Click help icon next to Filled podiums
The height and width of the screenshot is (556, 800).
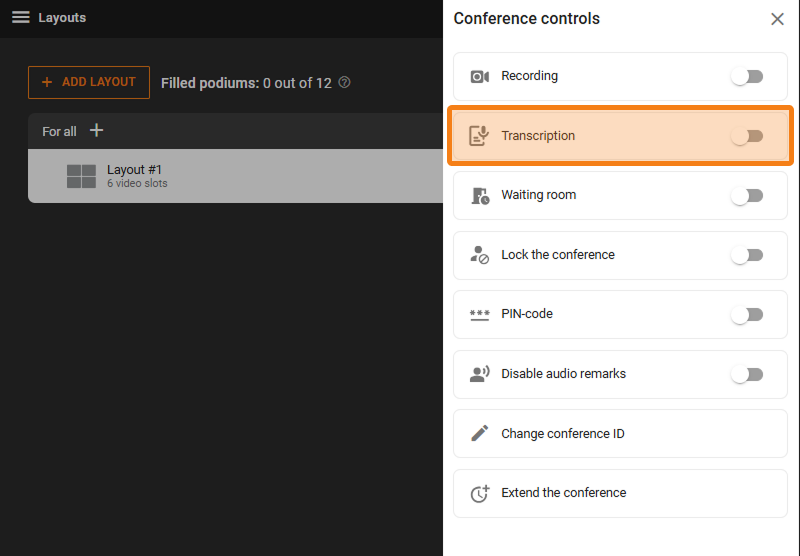345,83
